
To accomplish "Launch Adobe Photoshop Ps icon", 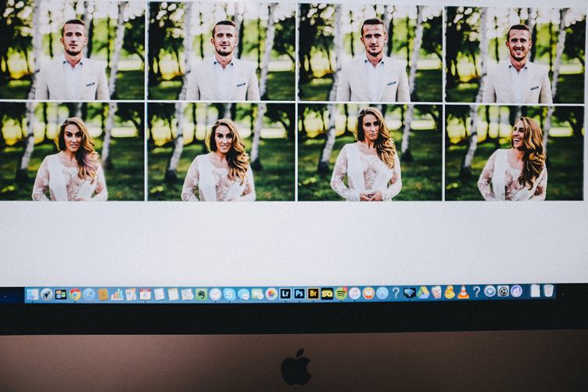I will pyautogui.click(x=299, y=293).
